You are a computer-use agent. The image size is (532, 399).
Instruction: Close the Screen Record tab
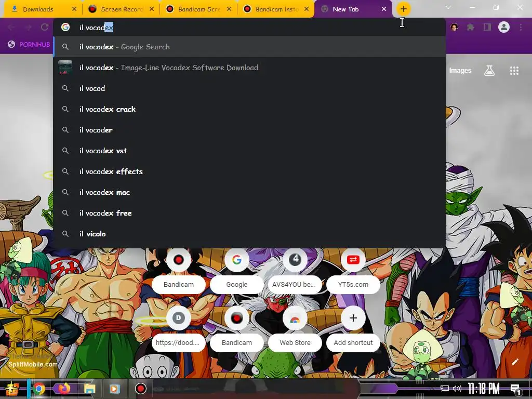[152, 9]
